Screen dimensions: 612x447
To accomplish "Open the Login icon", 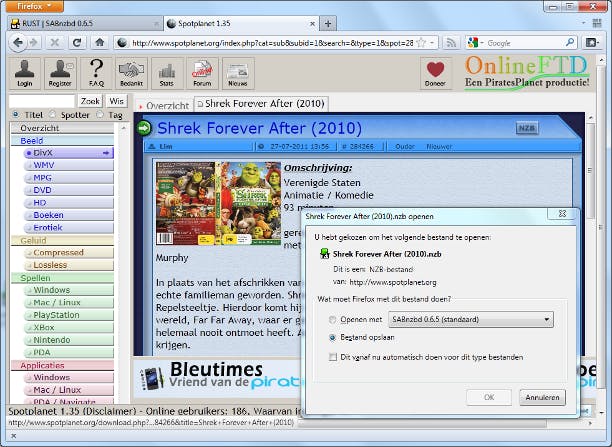I will coord(25,73).
